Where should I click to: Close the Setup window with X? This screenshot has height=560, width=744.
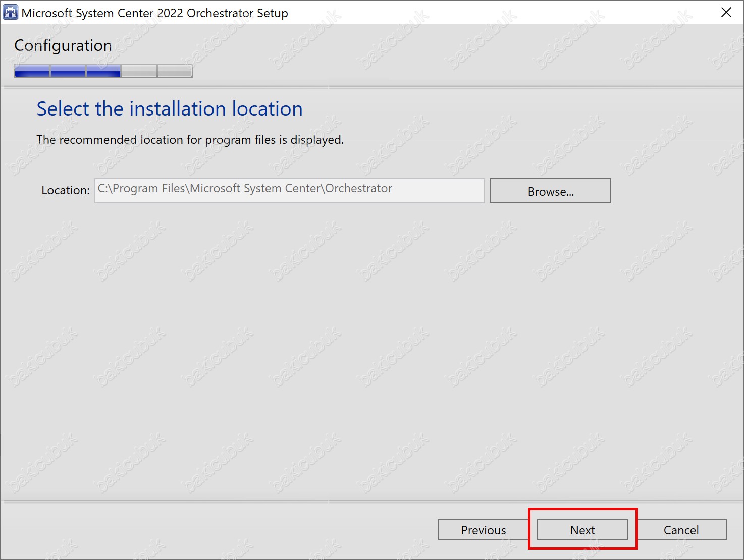pyautogui.click(x=726, y=13)
